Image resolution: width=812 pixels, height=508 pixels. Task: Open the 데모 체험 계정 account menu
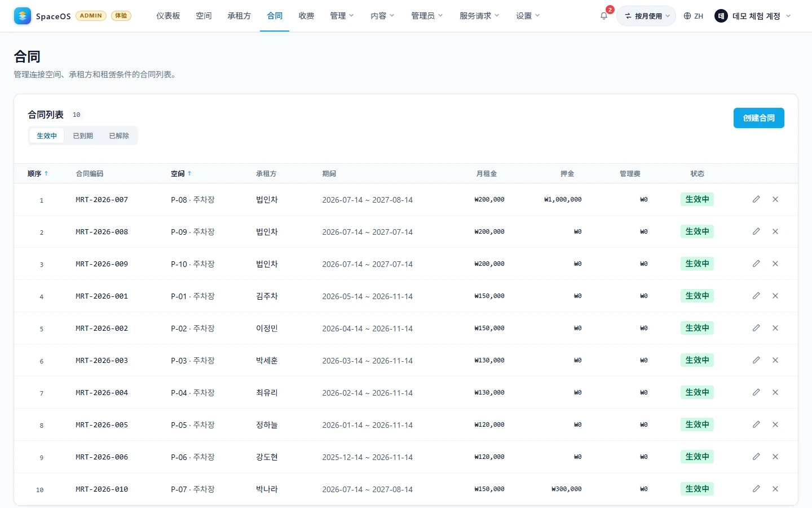[753, 16]
